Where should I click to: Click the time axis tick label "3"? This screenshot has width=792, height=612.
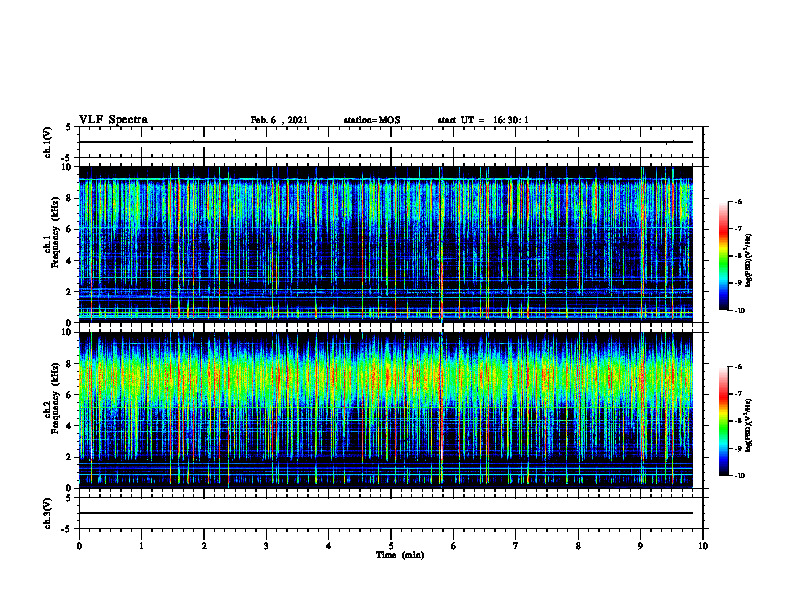[x=266, y=546]
